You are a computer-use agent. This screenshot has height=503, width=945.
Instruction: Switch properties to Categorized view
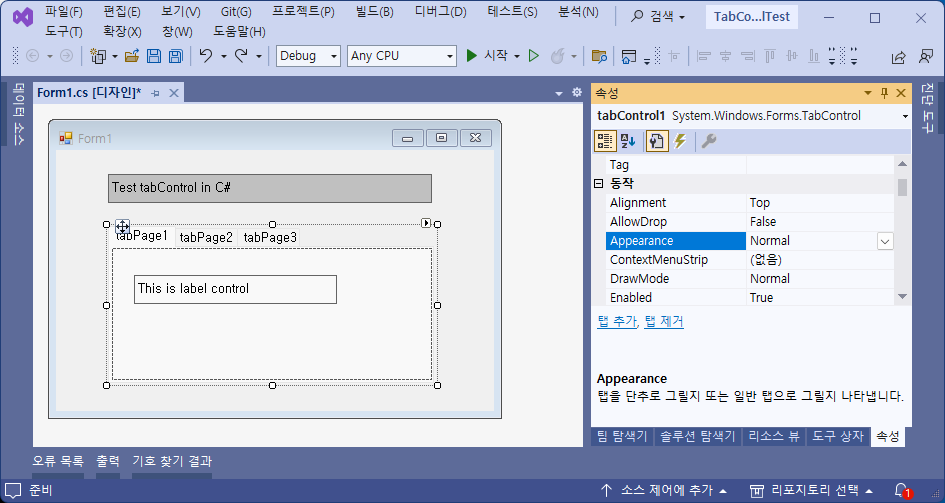click(x=604, y=141)
